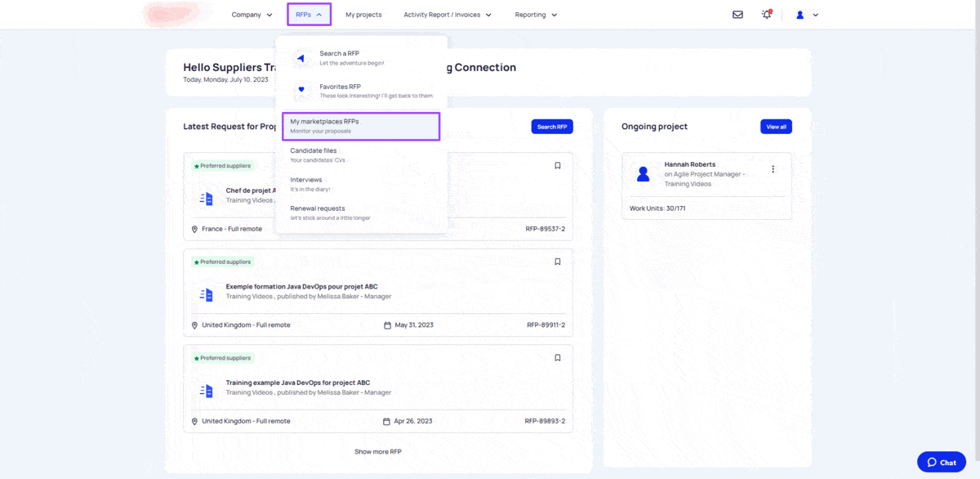980x479 pixels.
Task: Select My marketplaces RFPs menu item
Action: (360, 126)
